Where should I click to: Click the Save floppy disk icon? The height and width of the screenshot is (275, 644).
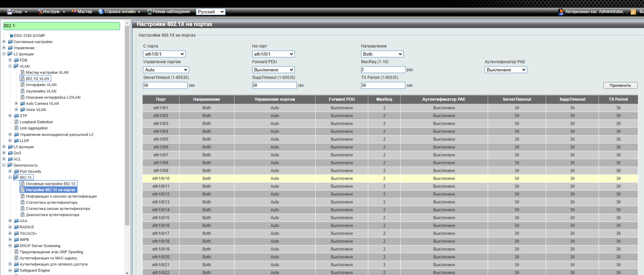[10, 12]
